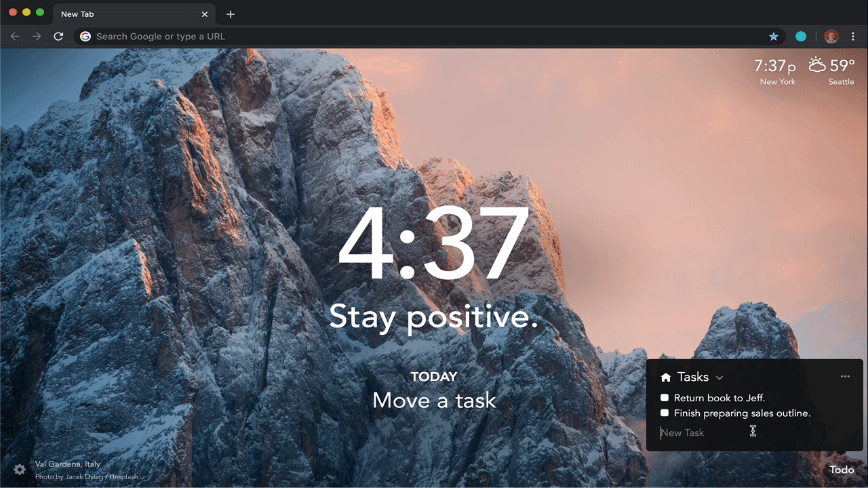Open Momentum settings gear icon
The height and width of the screenshot is (488, 868).
click(20, 469)
